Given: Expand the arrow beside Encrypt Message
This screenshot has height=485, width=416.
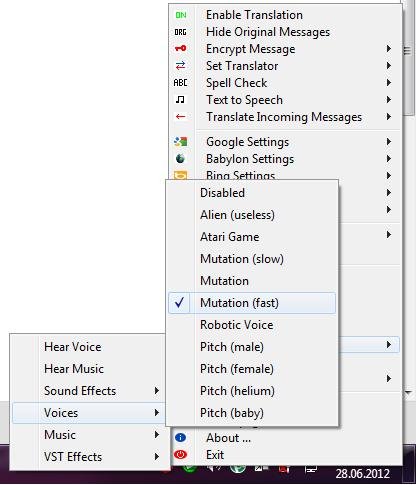Looking at the screenshot, I should point(389,49).
